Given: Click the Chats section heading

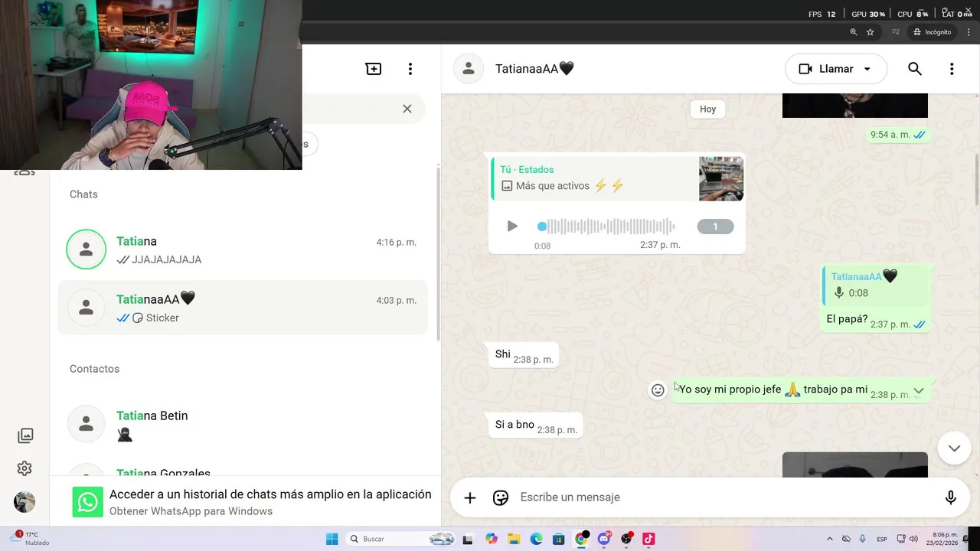Looking at the screenshot, I should [x=83, y=194].
